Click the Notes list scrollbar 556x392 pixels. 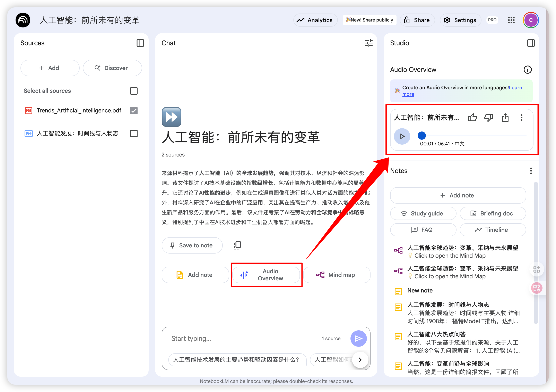point(536,253)
